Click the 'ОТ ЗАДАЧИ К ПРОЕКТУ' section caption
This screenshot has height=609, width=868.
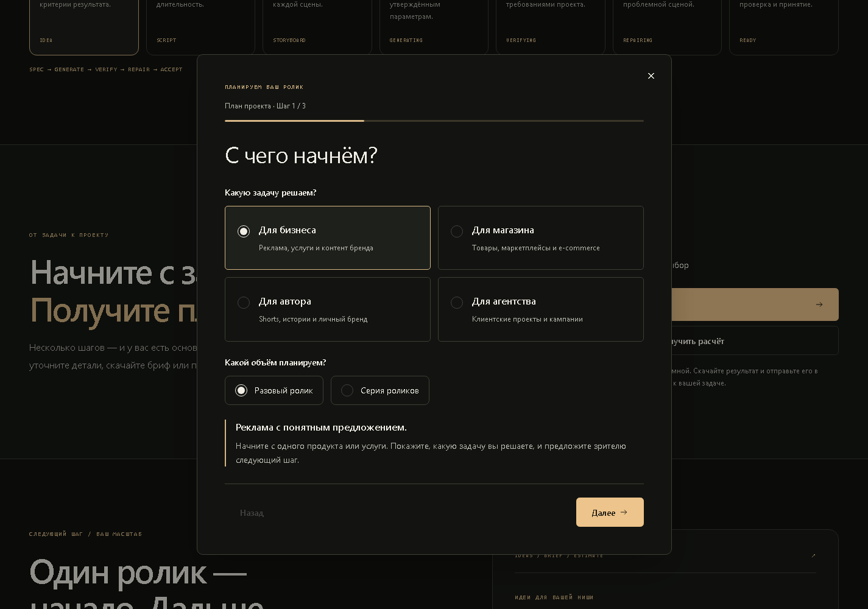tap(69, 235)
